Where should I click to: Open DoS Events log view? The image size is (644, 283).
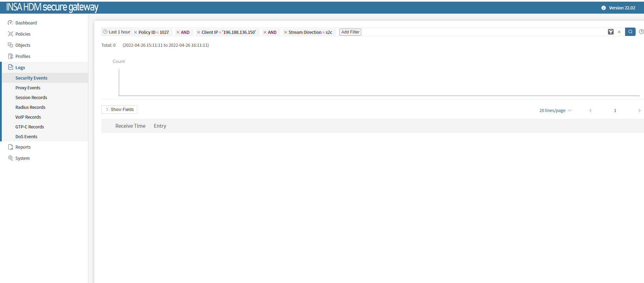tap(26, 137)
